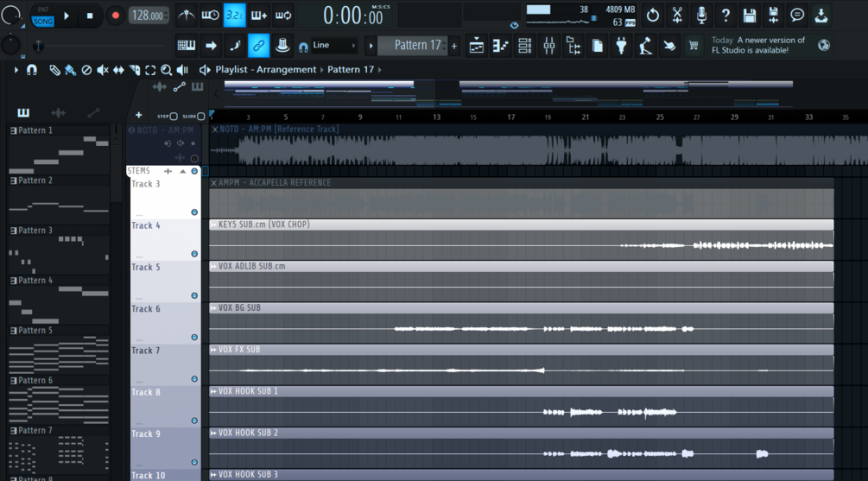Open the Browser tree icon
Viewport: 868px width, 481px height.
pos(573,46)
